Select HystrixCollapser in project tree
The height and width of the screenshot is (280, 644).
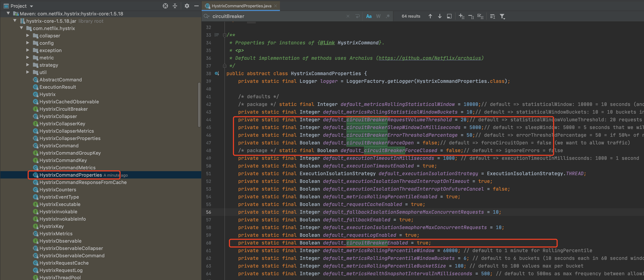tap(58, 116)
